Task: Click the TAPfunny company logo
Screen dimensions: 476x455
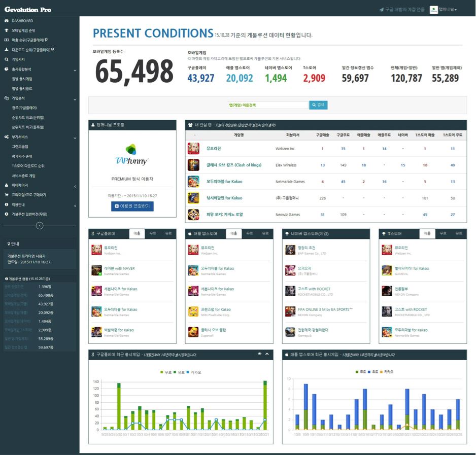Action: click(x=131, y=155)
